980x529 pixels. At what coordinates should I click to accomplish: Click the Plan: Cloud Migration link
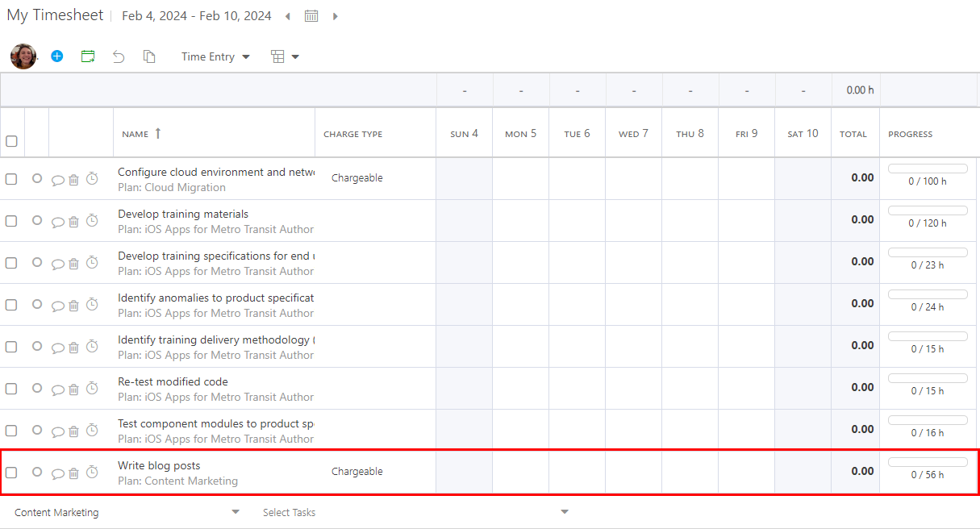(172, 187)
